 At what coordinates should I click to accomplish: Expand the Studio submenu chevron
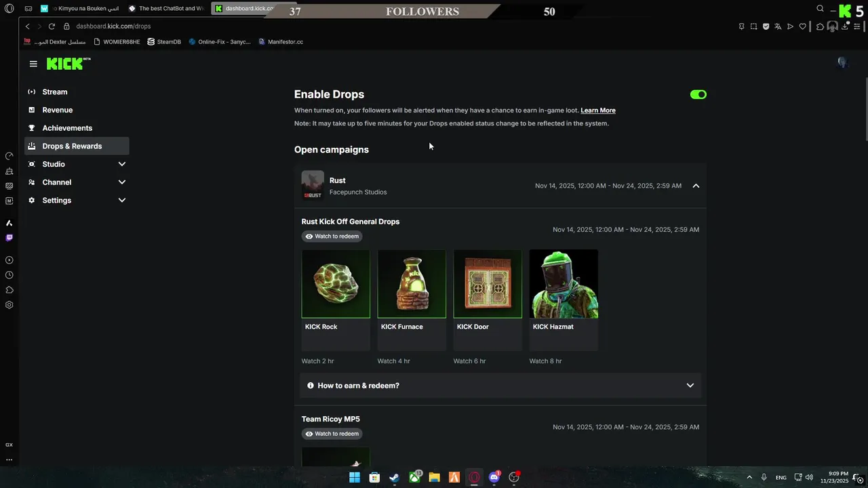122,164
